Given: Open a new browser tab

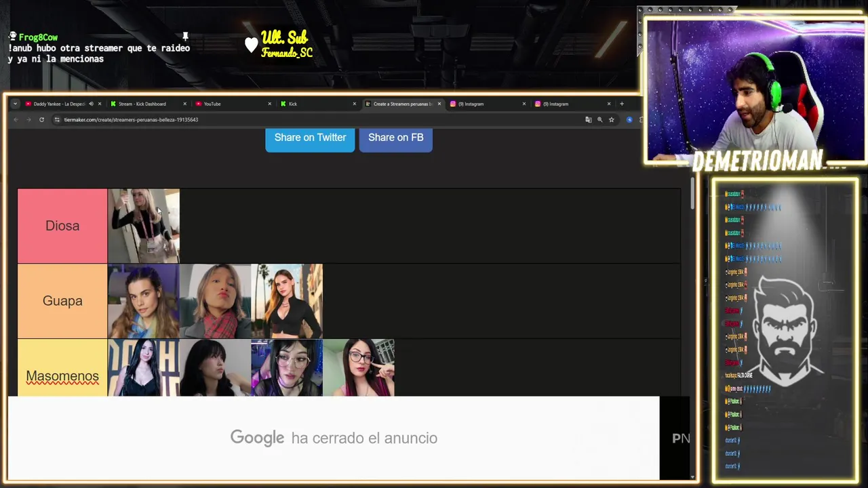Looking at the screenshot, I should tap(622, 104).
